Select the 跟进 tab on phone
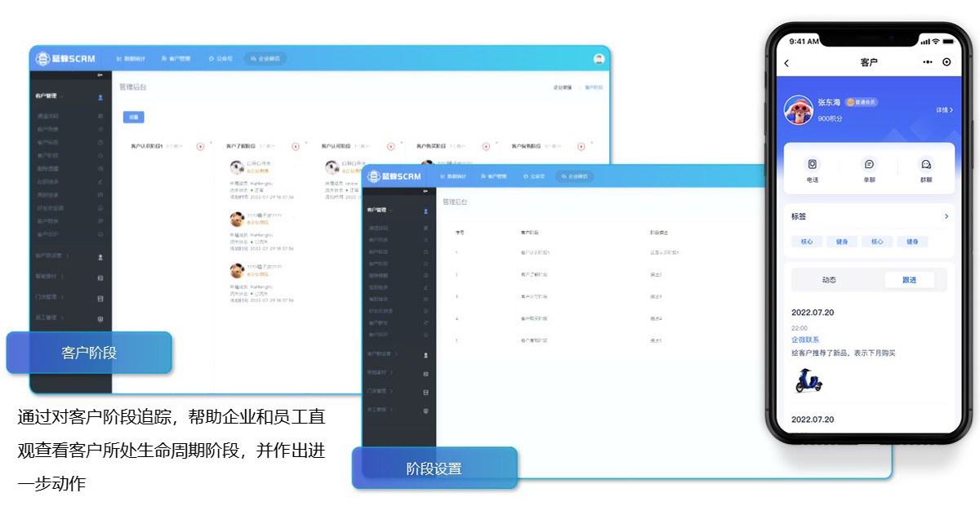The image size is (980, 524). tap(909, 280)
